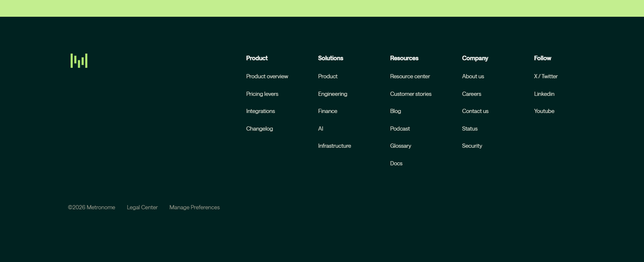This screenshot has height=262, width=644.
Task: View Customer stories
Action: (x=411, y=94)
